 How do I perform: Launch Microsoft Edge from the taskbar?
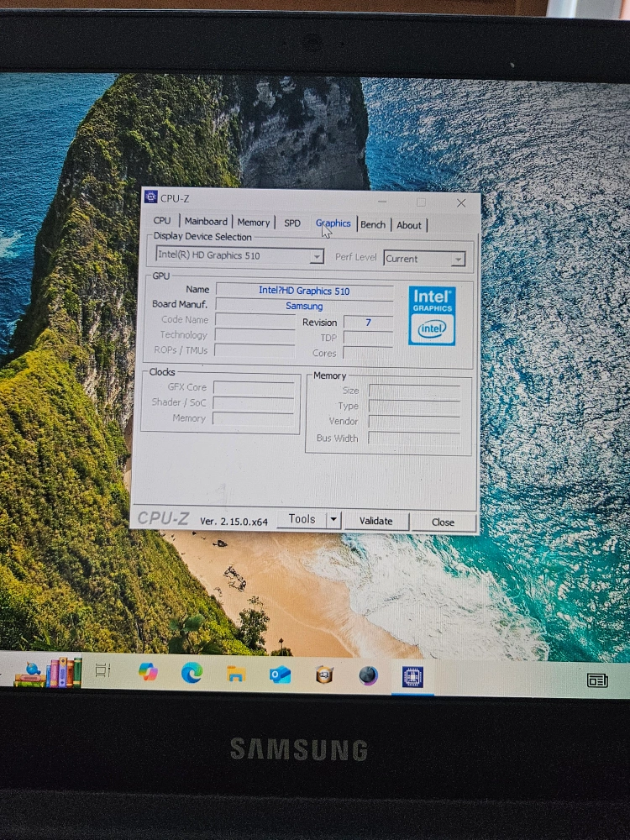(x=192, y=672)
